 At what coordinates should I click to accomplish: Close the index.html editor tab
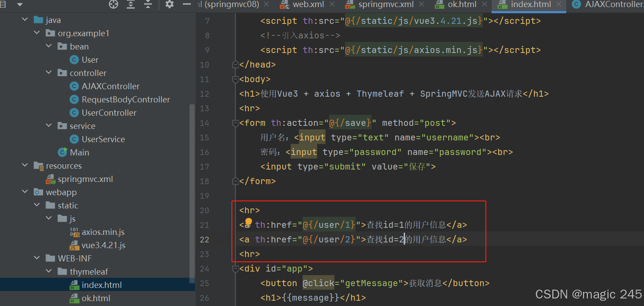pos(559,4)
